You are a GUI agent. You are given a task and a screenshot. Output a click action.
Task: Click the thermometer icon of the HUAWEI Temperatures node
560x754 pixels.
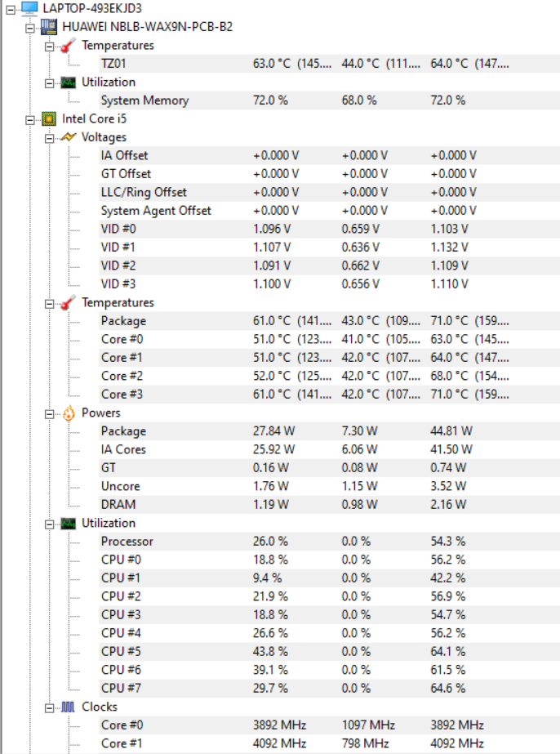point(69,45)
